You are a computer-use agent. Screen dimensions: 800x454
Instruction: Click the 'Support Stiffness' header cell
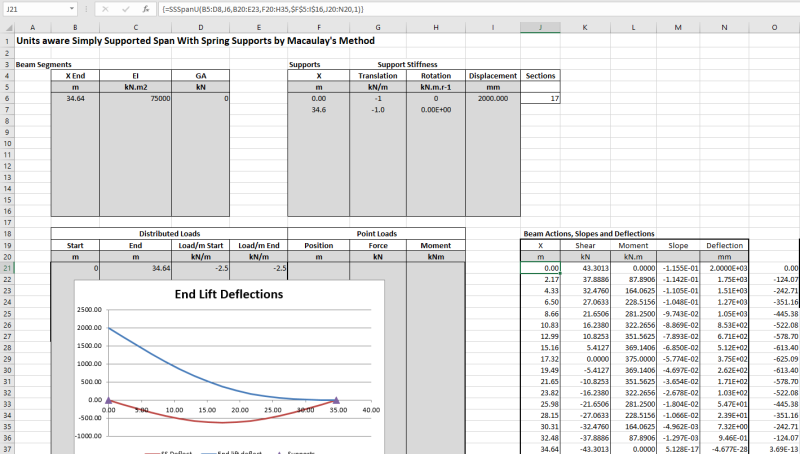pos(407,64)
